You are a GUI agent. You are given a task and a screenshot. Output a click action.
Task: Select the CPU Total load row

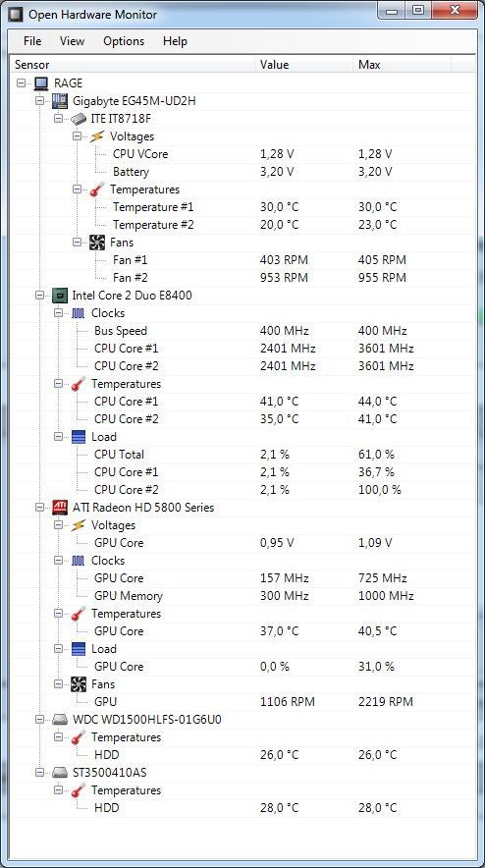pos(242,455)
